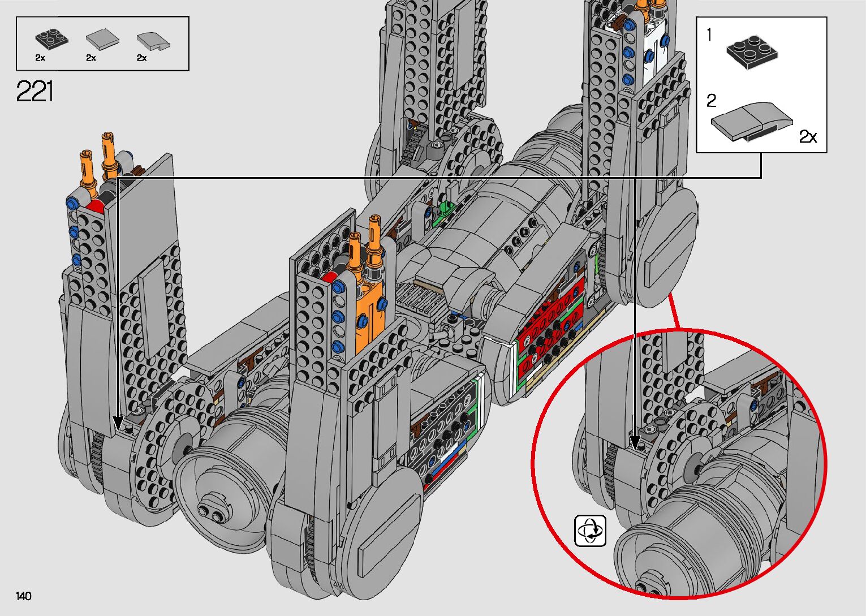Click the 2x count under black plate
The height and width of the screenshot is (616, 866).
coord(40,58)
